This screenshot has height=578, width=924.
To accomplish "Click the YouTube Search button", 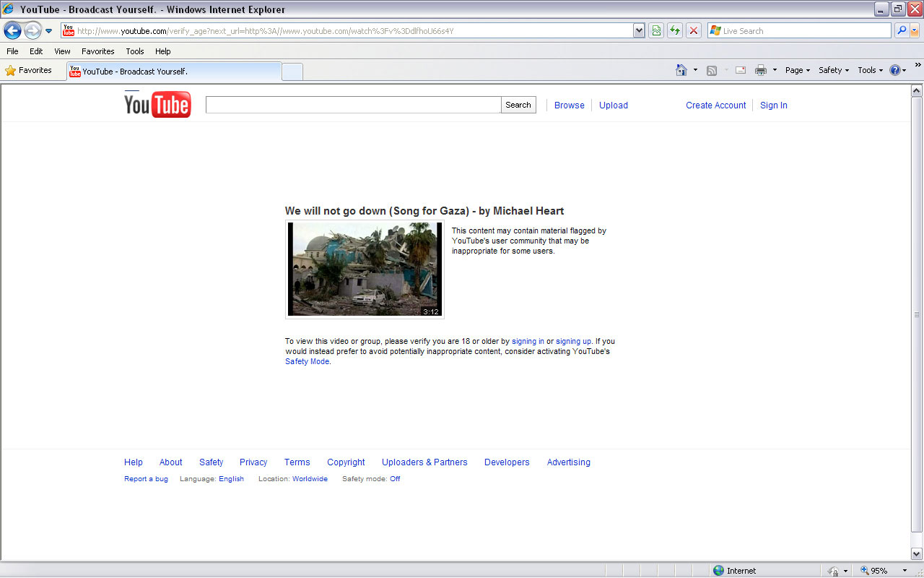I will pyautogui.click(x=518, y=105).
